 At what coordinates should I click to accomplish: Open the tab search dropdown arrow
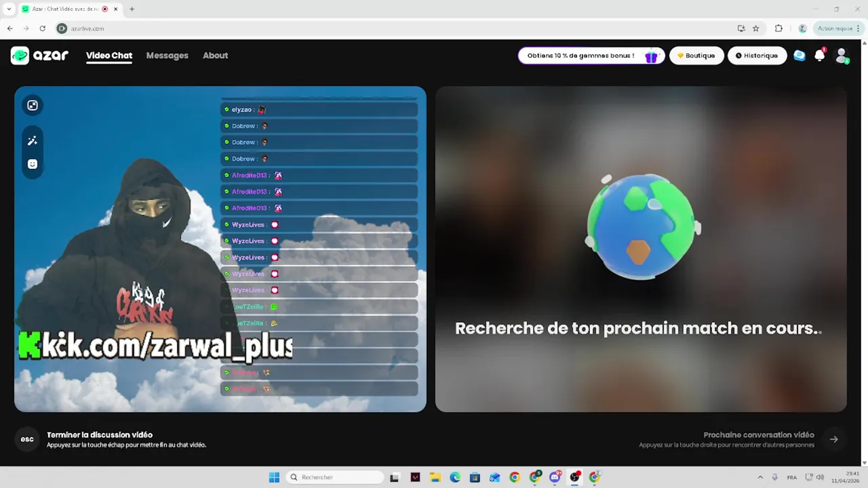9,9
